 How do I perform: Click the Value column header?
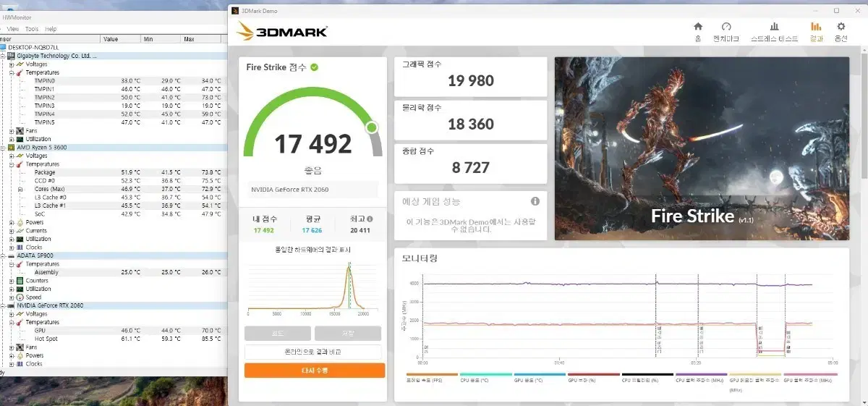pos(120,39)
